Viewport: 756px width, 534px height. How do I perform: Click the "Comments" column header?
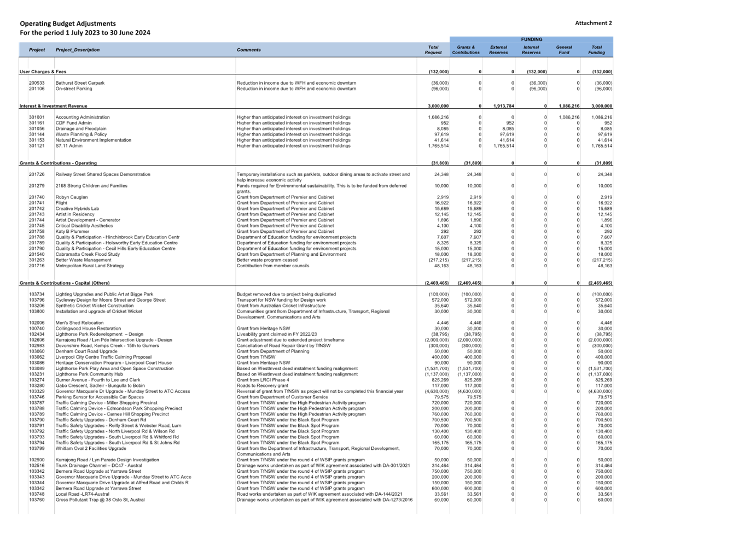pos(249,50)
